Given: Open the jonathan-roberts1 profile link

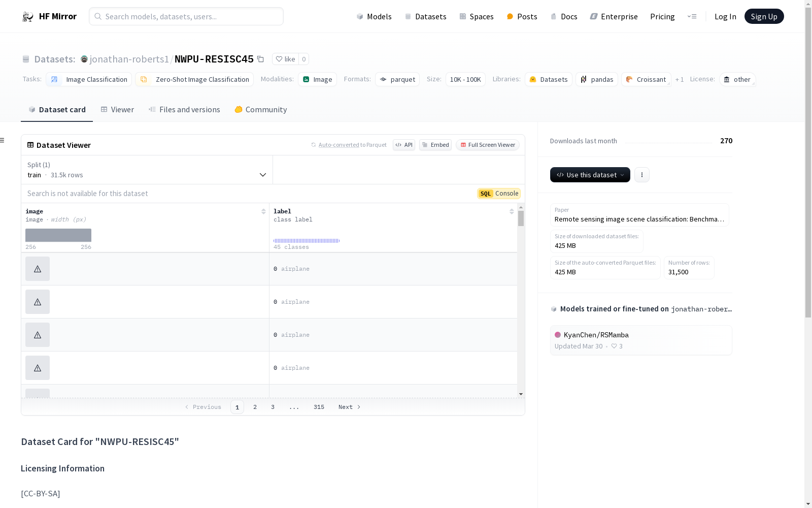Looking at the screenshot, I should pos(129,59).
